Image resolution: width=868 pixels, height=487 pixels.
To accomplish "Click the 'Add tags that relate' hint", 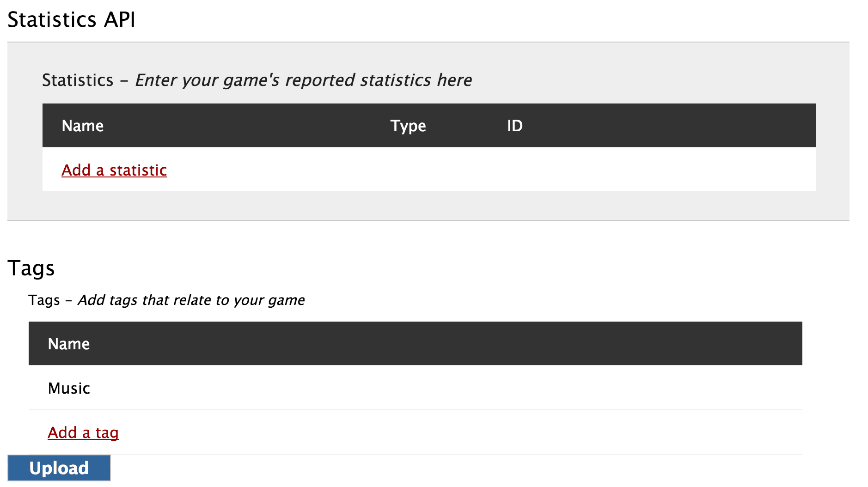I will 191,300.
